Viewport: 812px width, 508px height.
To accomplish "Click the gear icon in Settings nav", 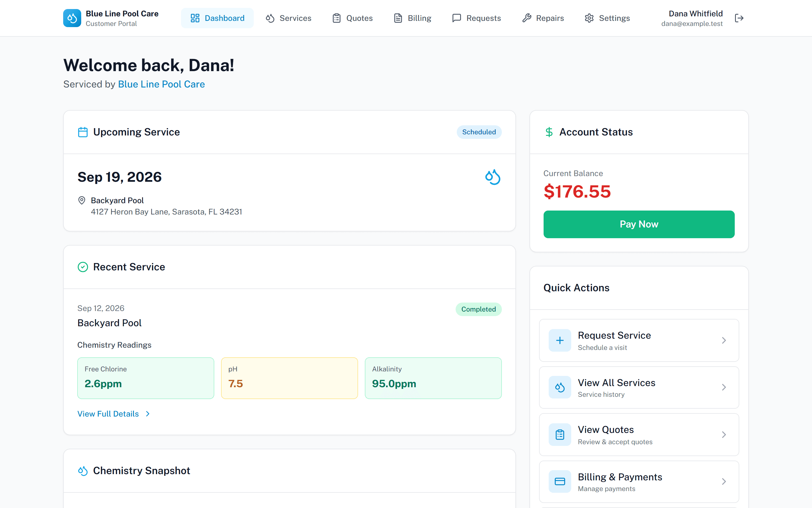I will coord(589,18).
